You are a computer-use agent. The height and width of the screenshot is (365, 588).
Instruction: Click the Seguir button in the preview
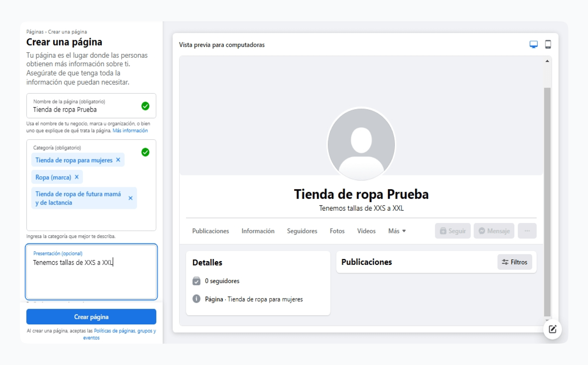pyautogui.click(x=453, y=231)
